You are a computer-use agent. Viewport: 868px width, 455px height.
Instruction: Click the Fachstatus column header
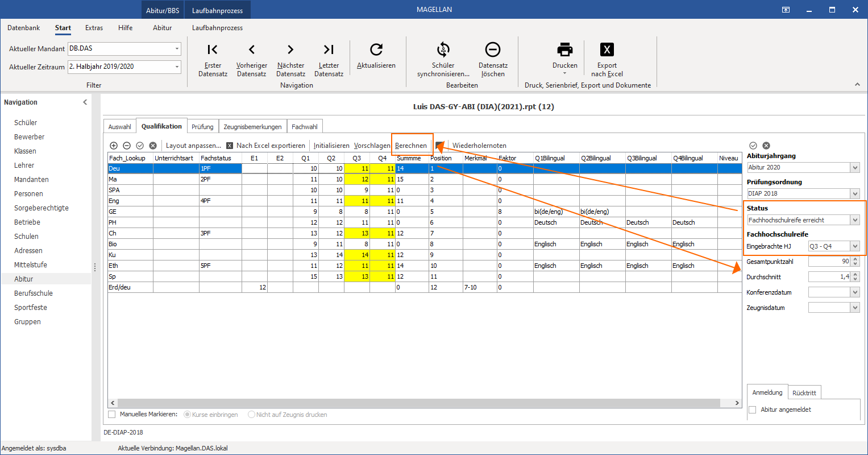[x=221, y=158]
